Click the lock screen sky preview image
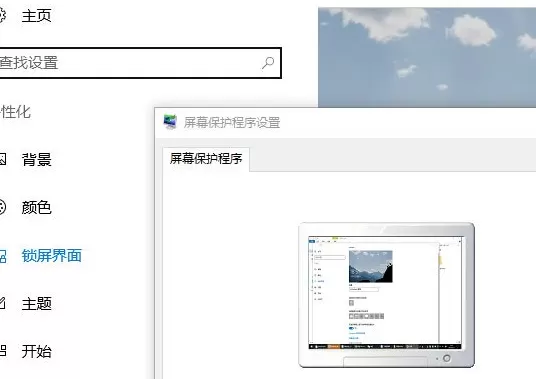 coord(427,57)
